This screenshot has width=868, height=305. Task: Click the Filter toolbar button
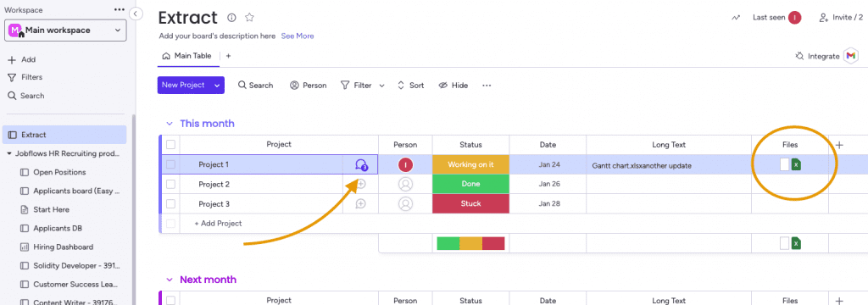click(x=356, y=86)
